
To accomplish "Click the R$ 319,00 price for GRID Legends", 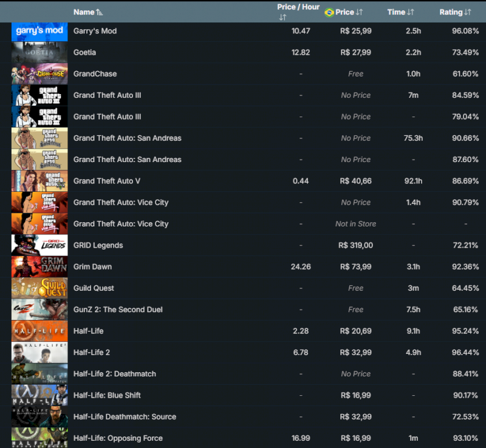I will tap(355, 245).
